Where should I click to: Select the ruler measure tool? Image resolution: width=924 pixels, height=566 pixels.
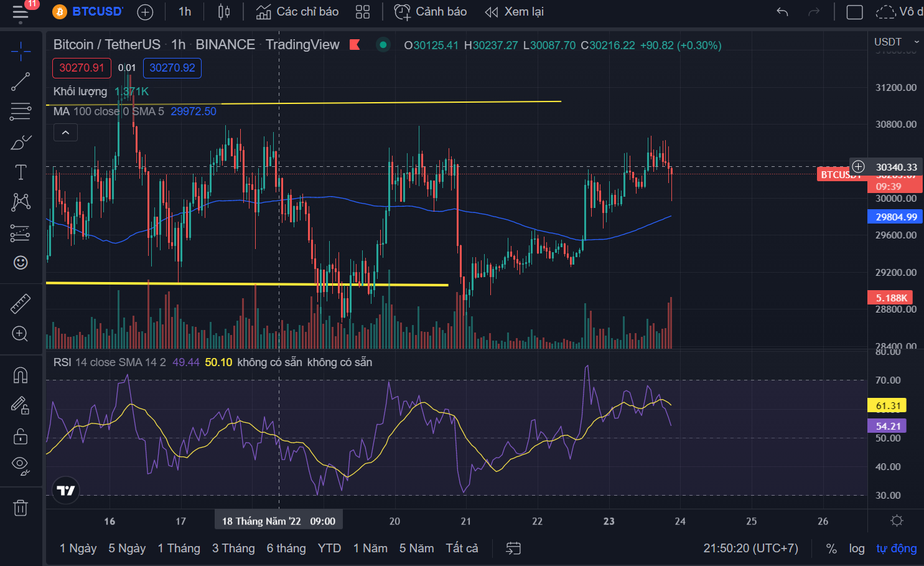point(21,304)
